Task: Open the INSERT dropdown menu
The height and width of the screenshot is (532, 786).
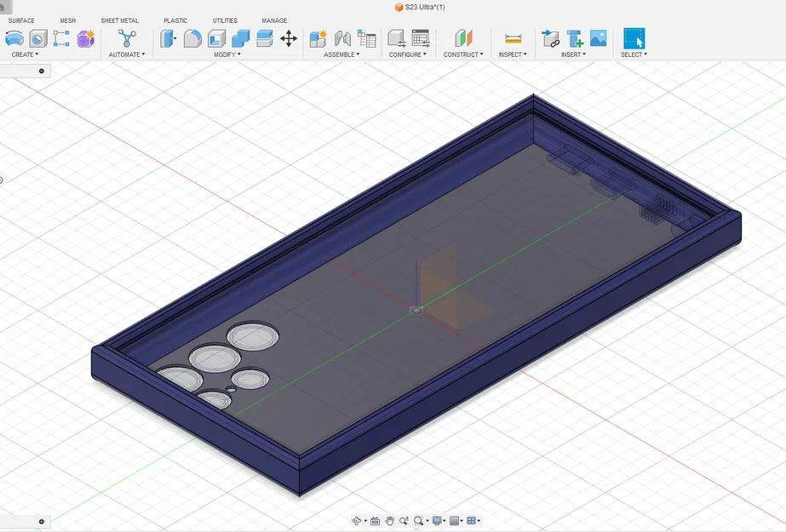Action: point(573,54)
